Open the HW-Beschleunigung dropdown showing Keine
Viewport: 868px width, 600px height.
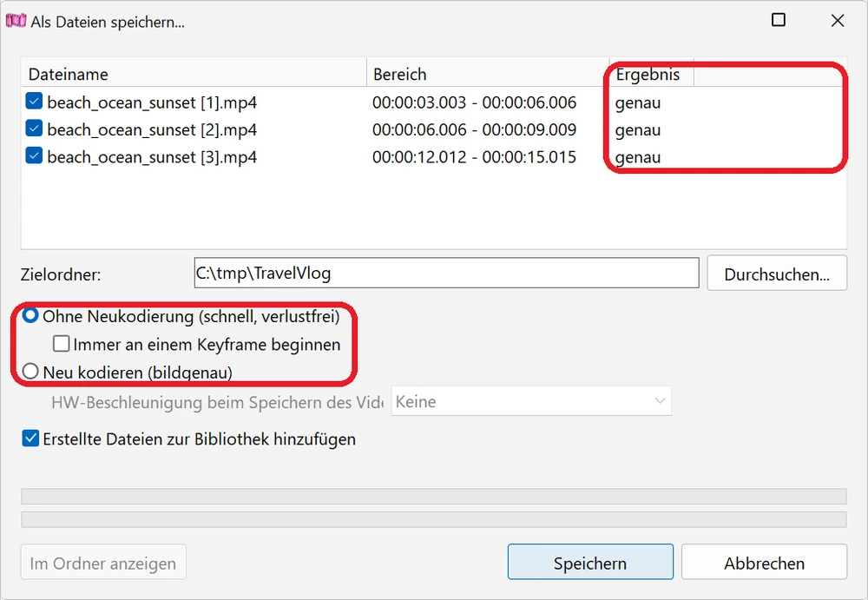point(531,401)
